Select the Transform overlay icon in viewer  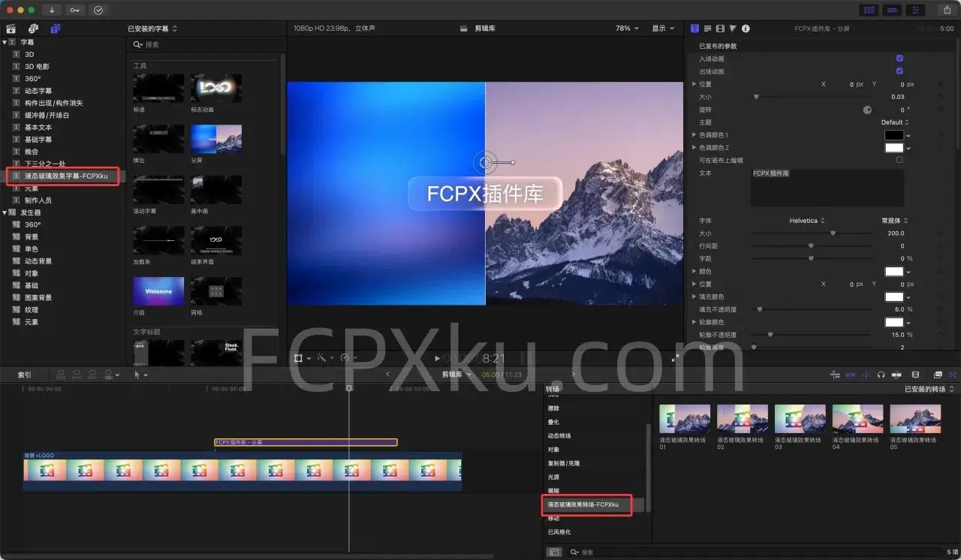coord(298,358)
